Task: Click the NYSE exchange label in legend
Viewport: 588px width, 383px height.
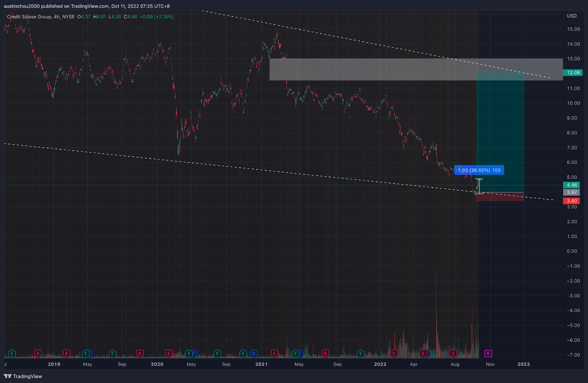Action: 68,17
